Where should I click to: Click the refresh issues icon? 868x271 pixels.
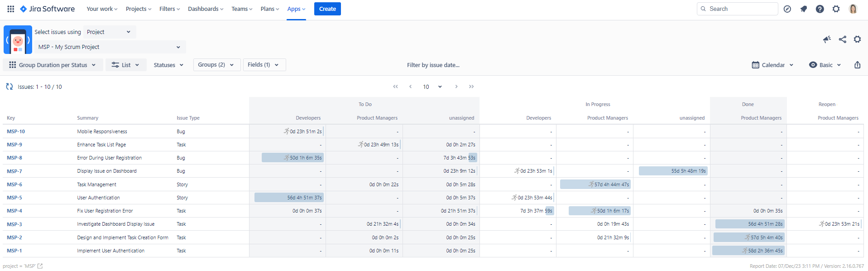click(x=9, y=87)
